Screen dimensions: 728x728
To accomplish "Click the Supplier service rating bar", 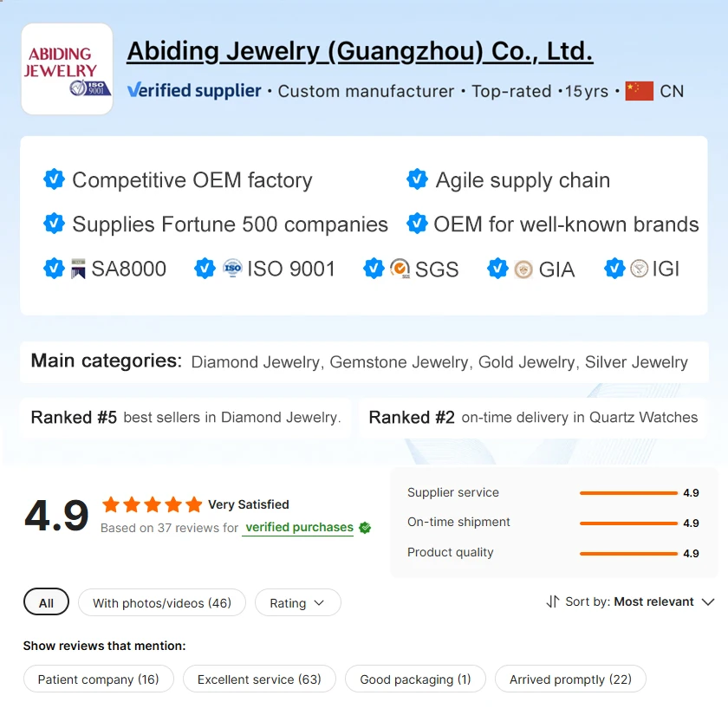I will coord(628,493).
